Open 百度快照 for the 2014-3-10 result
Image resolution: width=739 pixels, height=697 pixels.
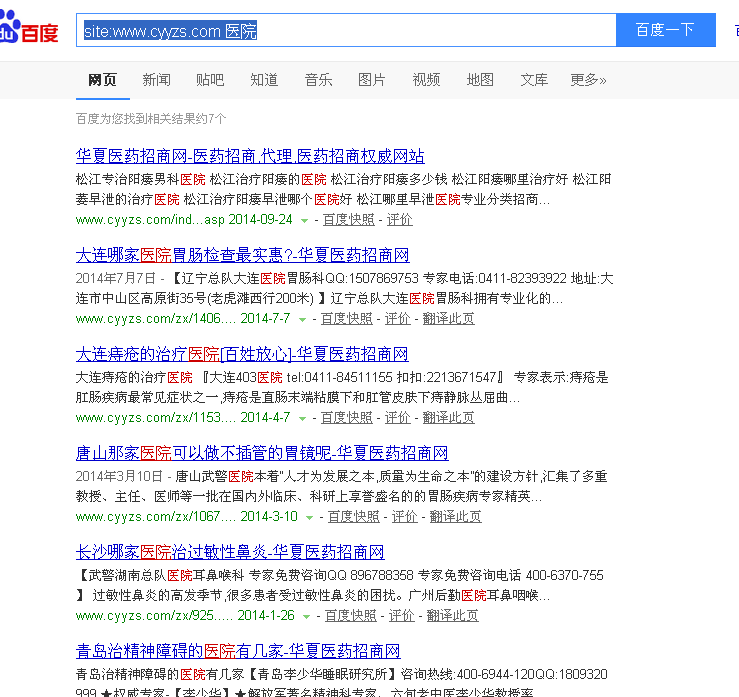(354, 517)
